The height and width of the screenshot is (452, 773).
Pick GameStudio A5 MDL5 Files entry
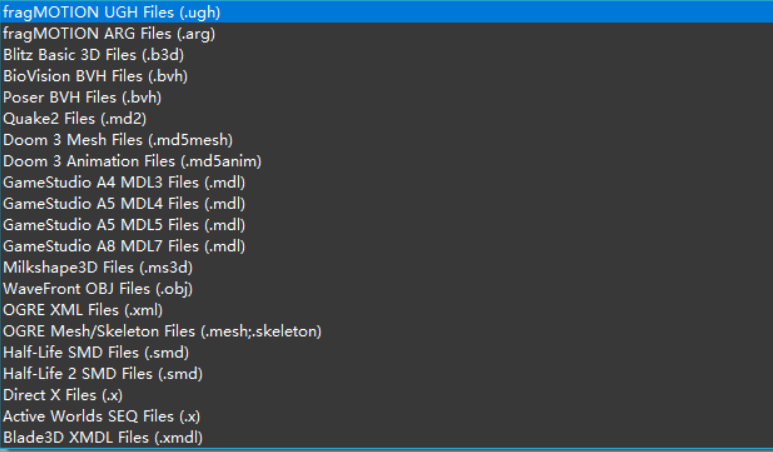coord(386,225)
